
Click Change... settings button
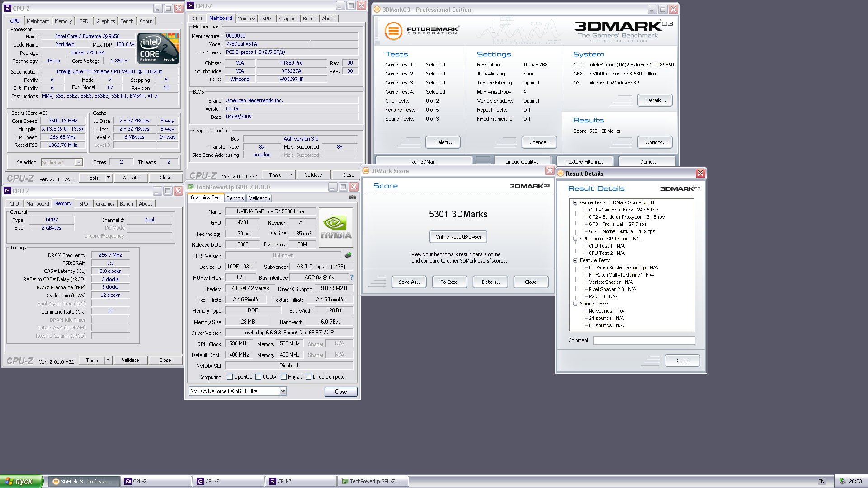[x=539, y=142]
